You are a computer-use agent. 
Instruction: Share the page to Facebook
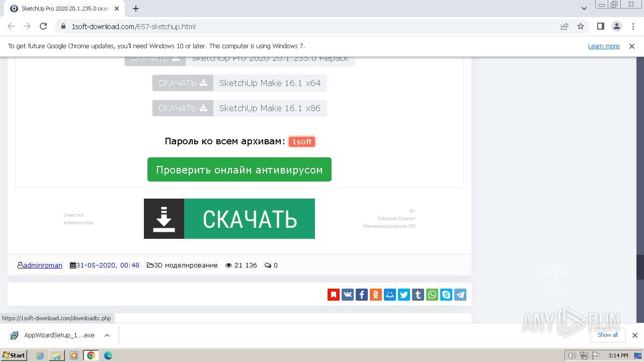362,295
